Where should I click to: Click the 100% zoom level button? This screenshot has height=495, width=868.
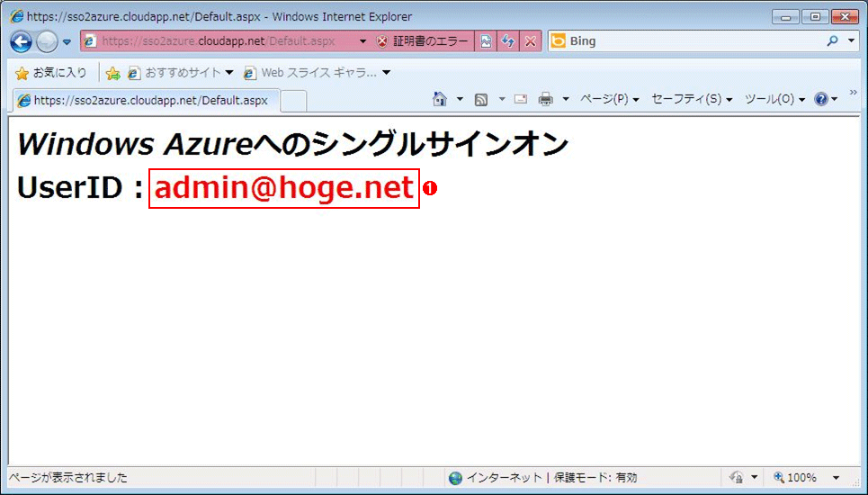[795, 477]
